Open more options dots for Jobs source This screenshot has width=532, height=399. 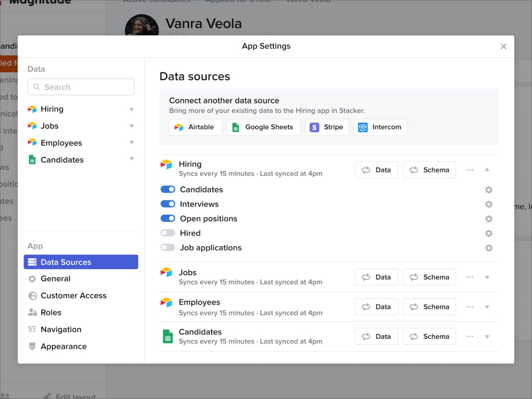click(x=470, y=277)
